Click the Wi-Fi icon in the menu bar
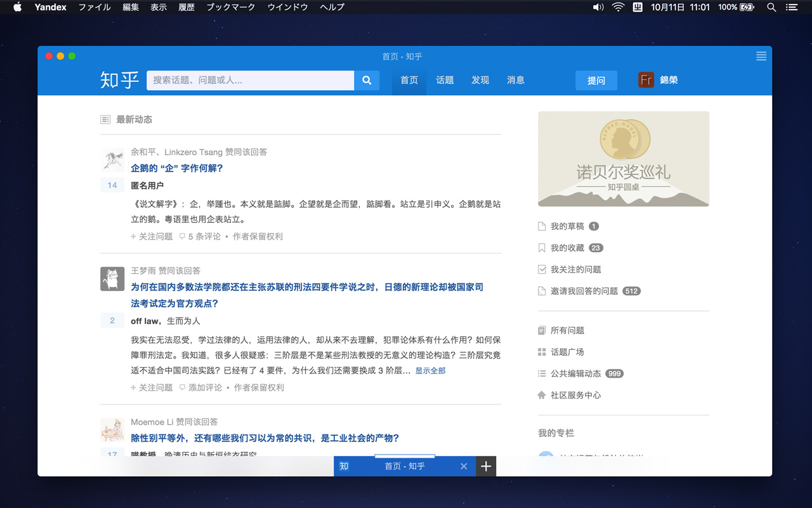The height and width of the screenshot is (508, 812). tap(617, 7)
